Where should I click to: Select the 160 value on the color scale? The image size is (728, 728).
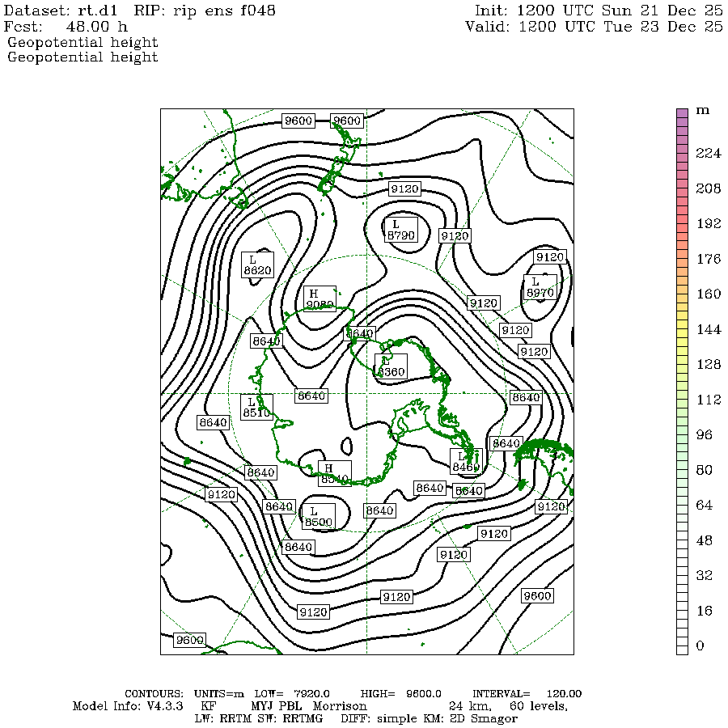[709, 294]
